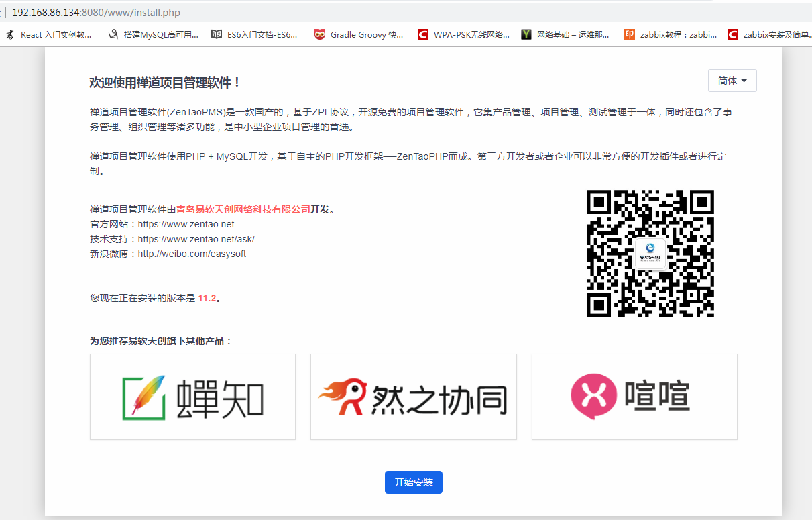Click the 为您推荐易软天创旗下其他产品 label

click(x=161, y=341)
